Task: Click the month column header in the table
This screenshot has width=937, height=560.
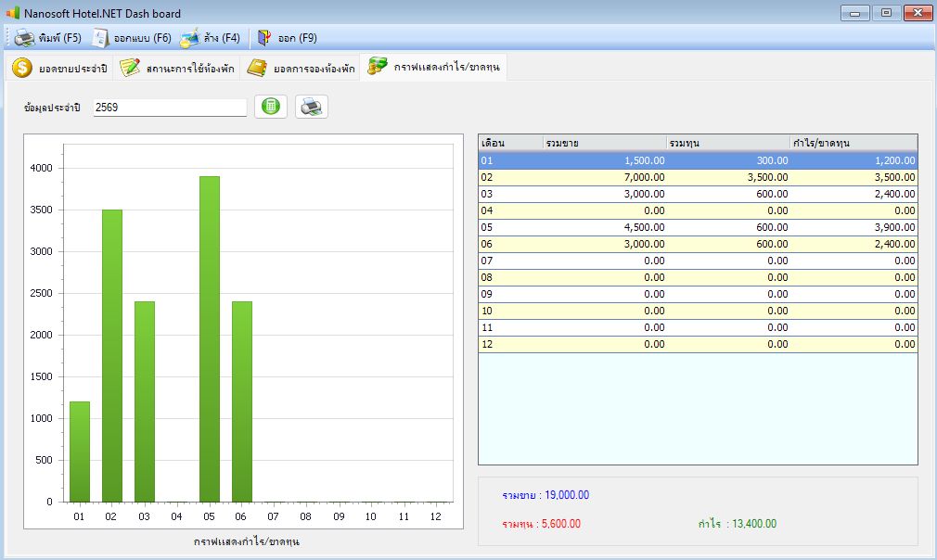Action: coord(511,143)
